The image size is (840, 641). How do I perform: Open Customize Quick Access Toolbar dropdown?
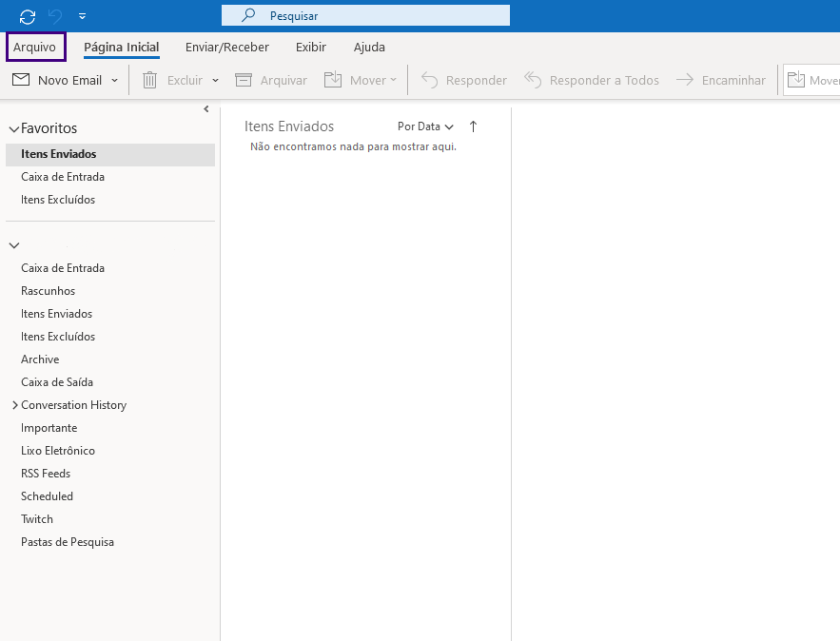point(82,16)
